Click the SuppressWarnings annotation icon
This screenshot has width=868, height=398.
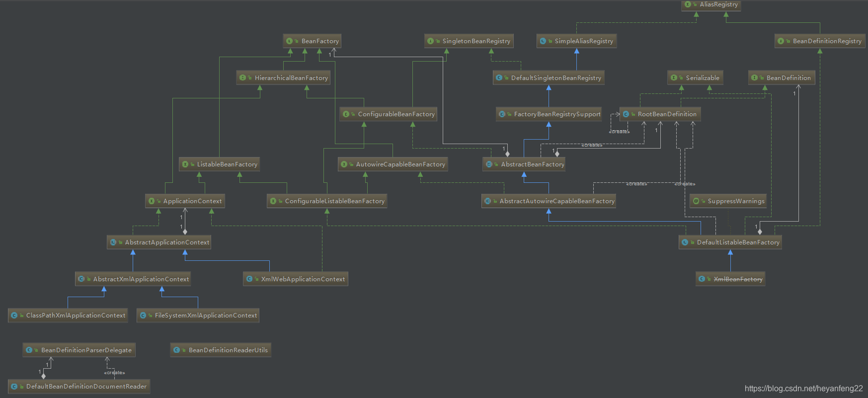[x=696, y=201]
